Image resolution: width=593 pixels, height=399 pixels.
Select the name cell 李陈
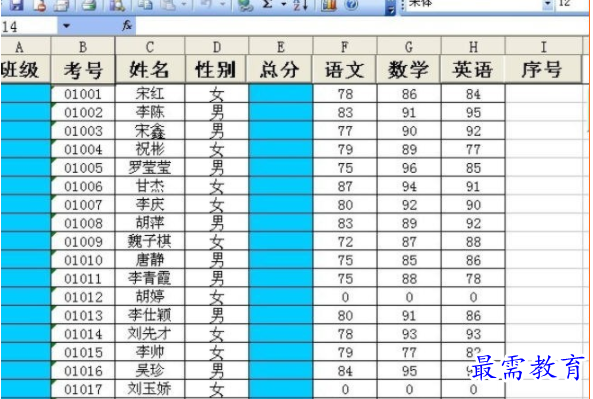pyautogui.click(x=150, y=112)
